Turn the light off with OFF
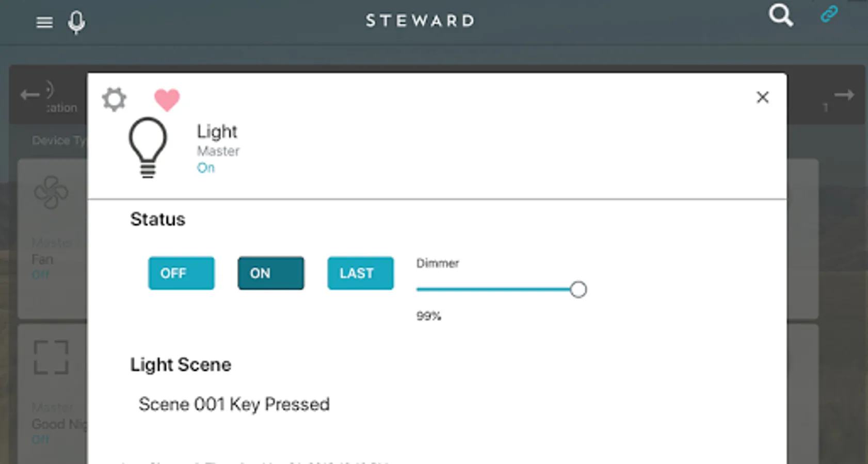 181,273
